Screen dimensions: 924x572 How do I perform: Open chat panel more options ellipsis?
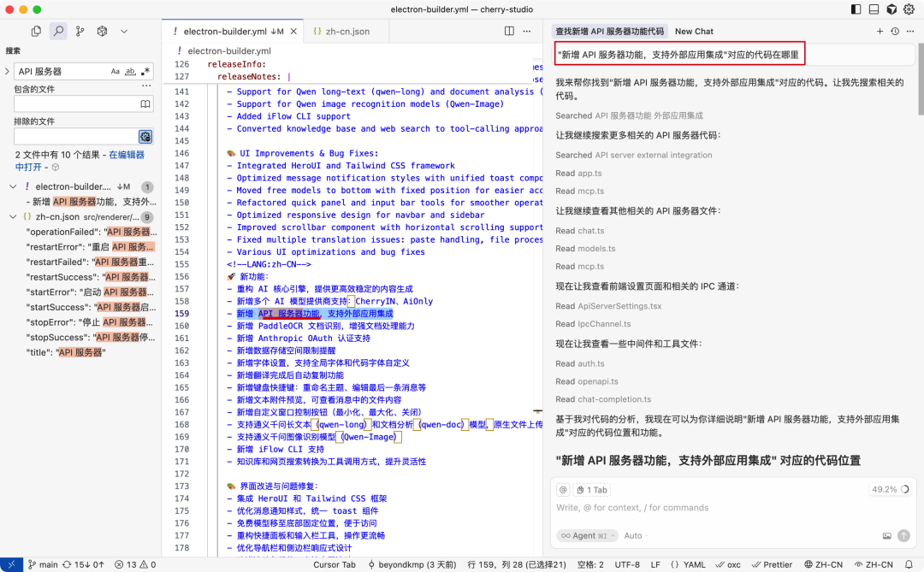pyautogui.click(x=910, y=32)
